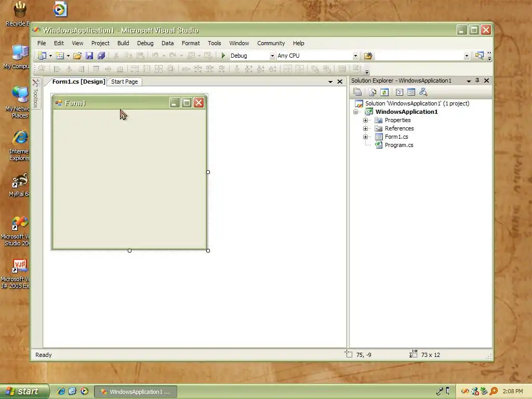Image resolution: width=532 pixels, height=399 pixels.
Task: Open the Solution Explorer toolbar icon at far right
Action: (x=479, y=56)
